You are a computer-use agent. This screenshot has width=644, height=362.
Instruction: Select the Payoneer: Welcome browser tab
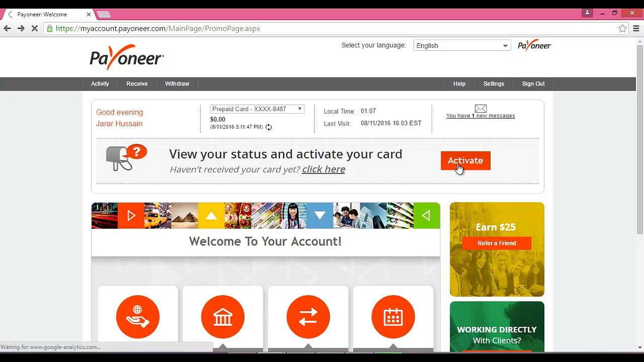coord(49,15)
